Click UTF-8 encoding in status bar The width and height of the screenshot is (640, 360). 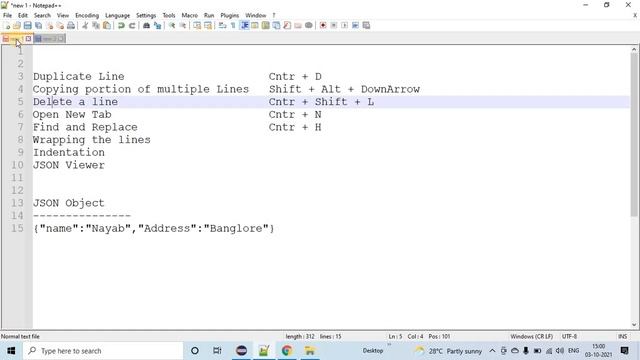point(569,336)
